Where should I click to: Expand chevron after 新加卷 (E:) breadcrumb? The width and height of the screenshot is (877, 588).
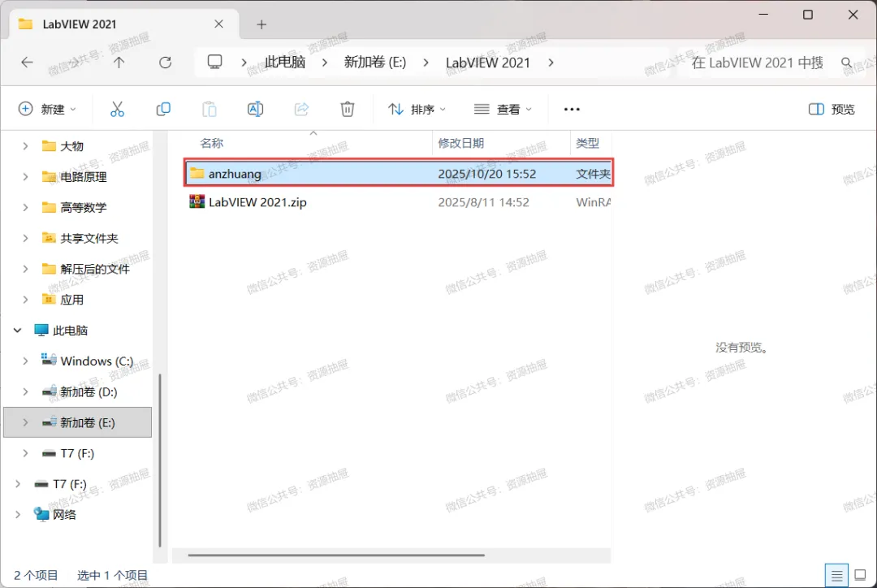coord(426,62)
